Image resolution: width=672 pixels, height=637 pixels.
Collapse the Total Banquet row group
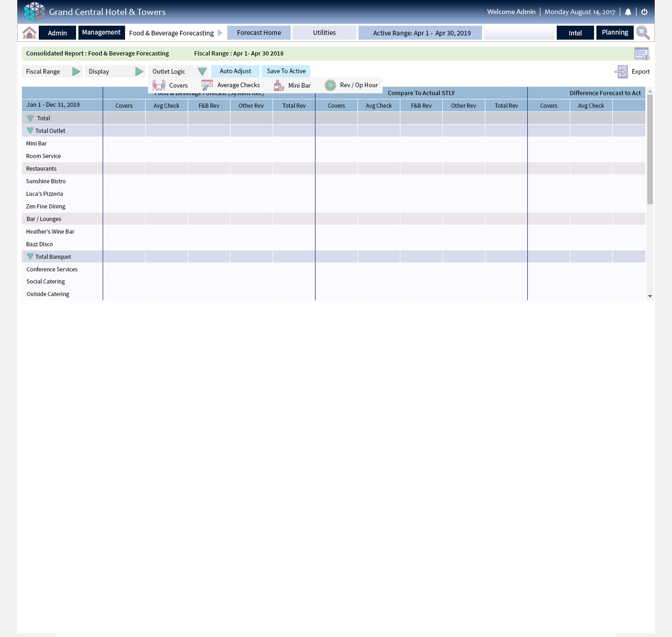tap(30, 256)
